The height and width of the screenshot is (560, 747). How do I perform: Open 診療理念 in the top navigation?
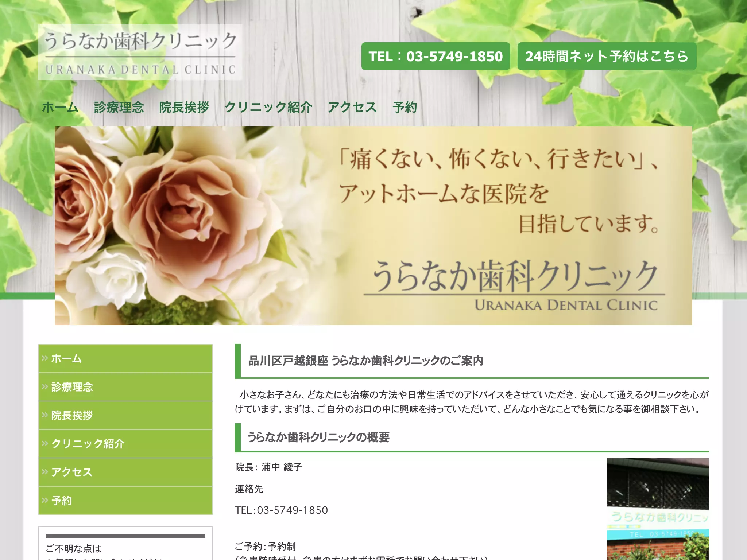[x=119, y=107]
